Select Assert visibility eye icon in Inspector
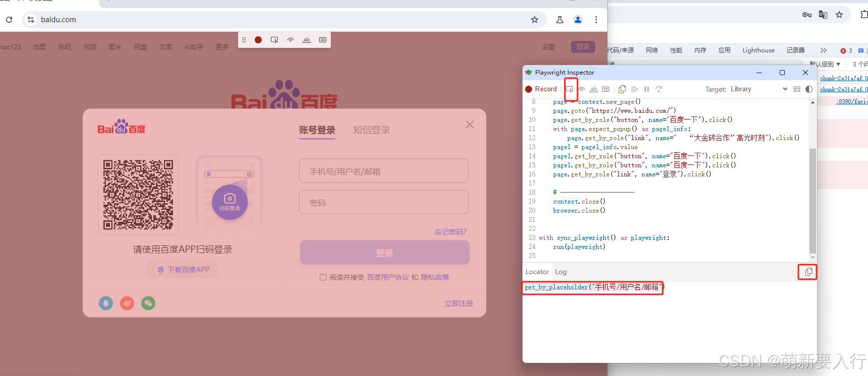Image resolution: width=868 pixels, height=376 pixels. click(x=582, y=89)
